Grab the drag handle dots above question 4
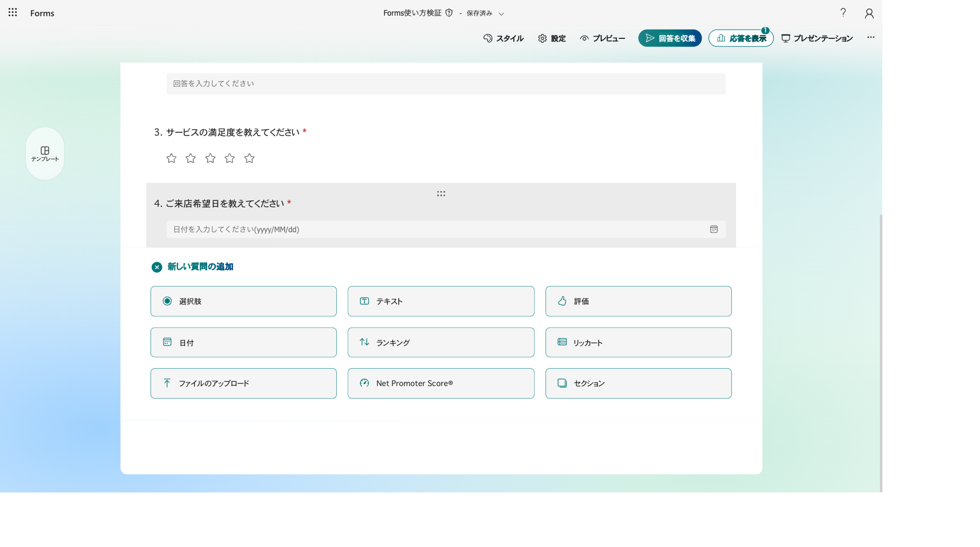 click(x=441, y=193)
